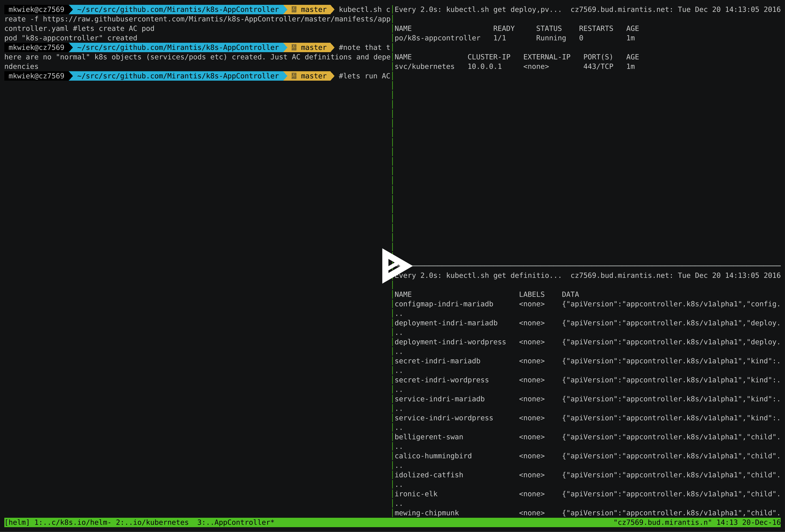
Task: Select belligerent-swan dependency row
Action: pos(429,437)
